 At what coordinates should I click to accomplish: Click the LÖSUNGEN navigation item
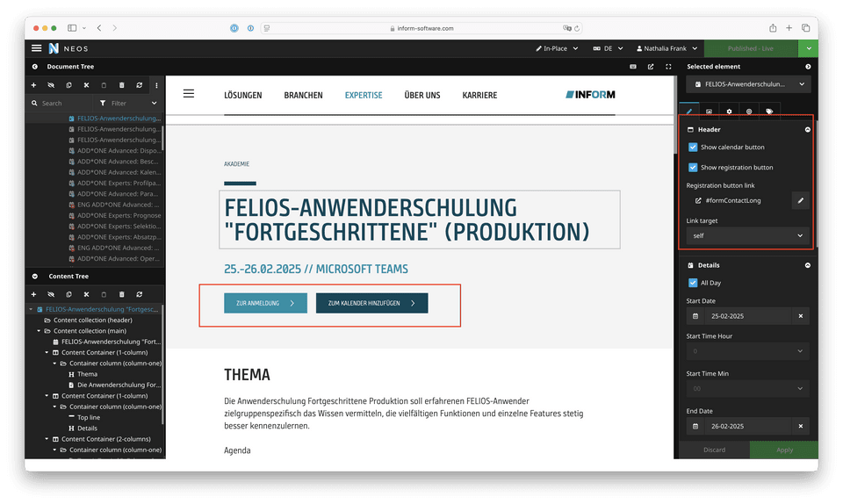[x=243, y=95]
